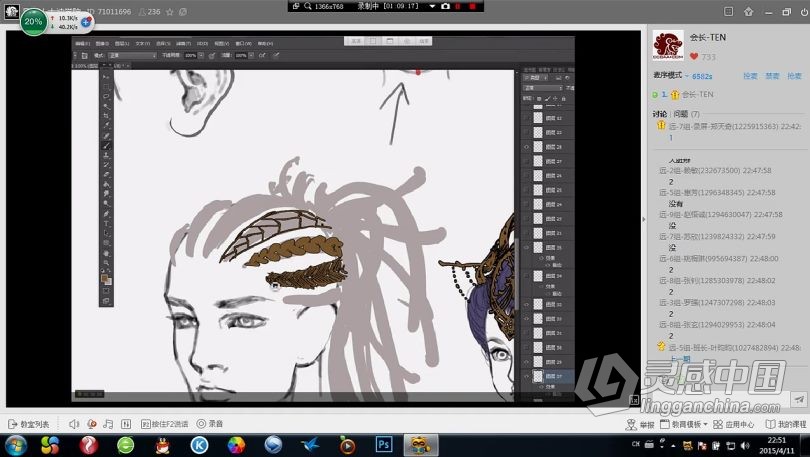
Task: Select the Pen tool
Action: (106, 214)
